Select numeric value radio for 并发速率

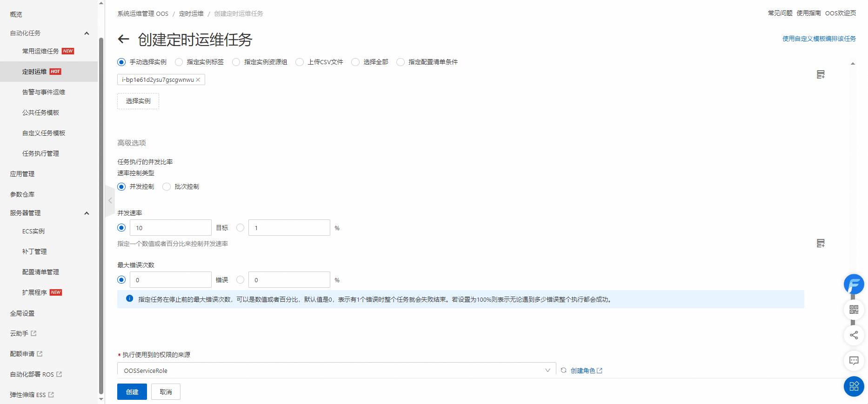tap(121, 228)
